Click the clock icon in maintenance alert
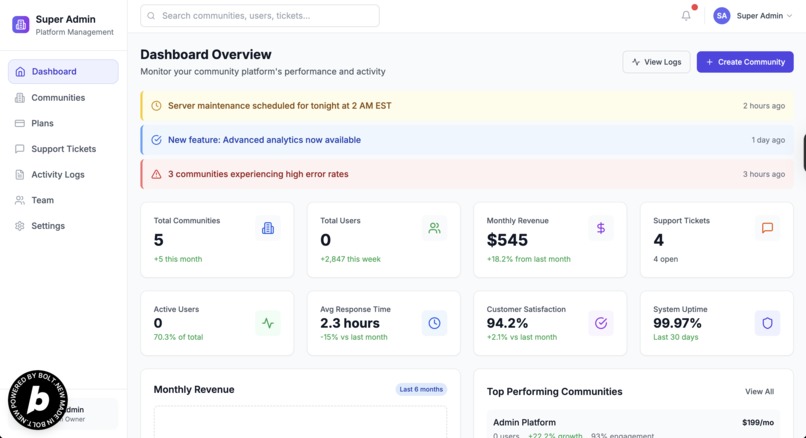806x438 pixels. coord(156,106)
